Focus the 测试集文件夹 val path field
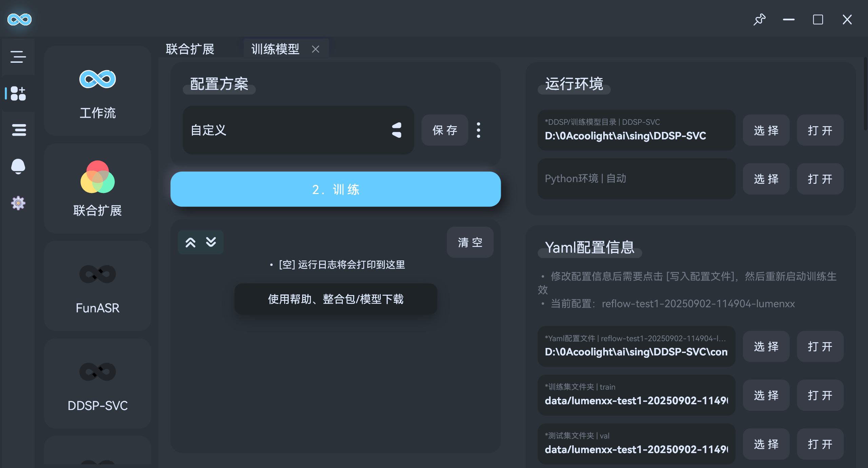The height and width of the screenshot is (468, 868). coord(636,444)
